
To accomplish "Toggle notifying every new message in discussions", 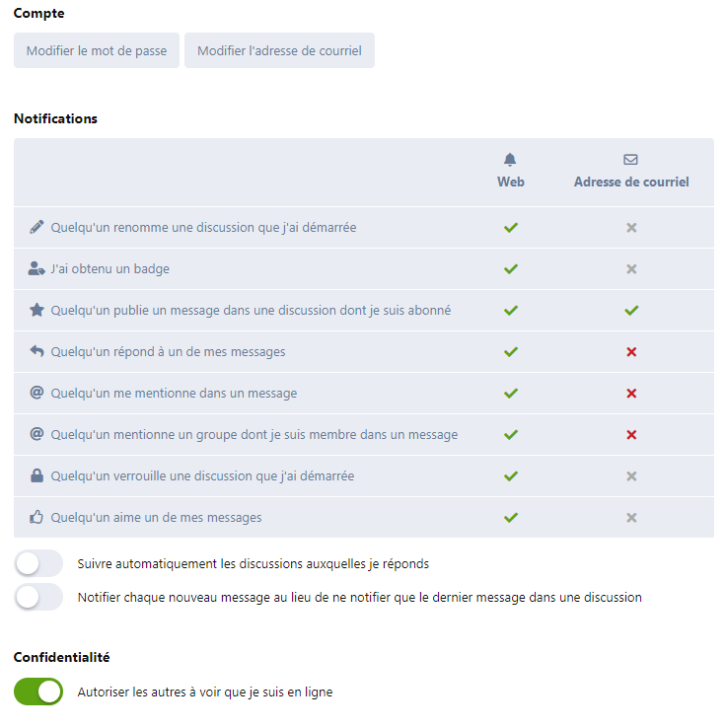I will [38, 597].
